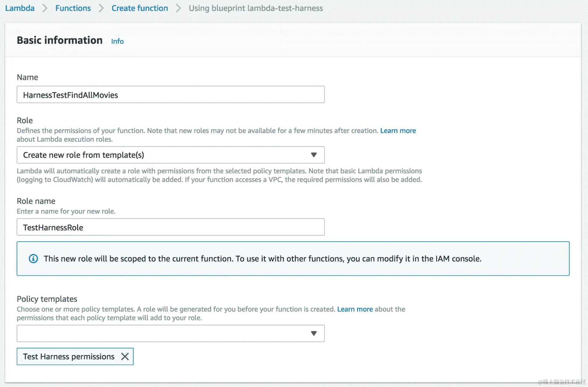Click the empty Policy templates selection box
The height and width of the screenshot is (387, 588).
(x=163, y=333)
